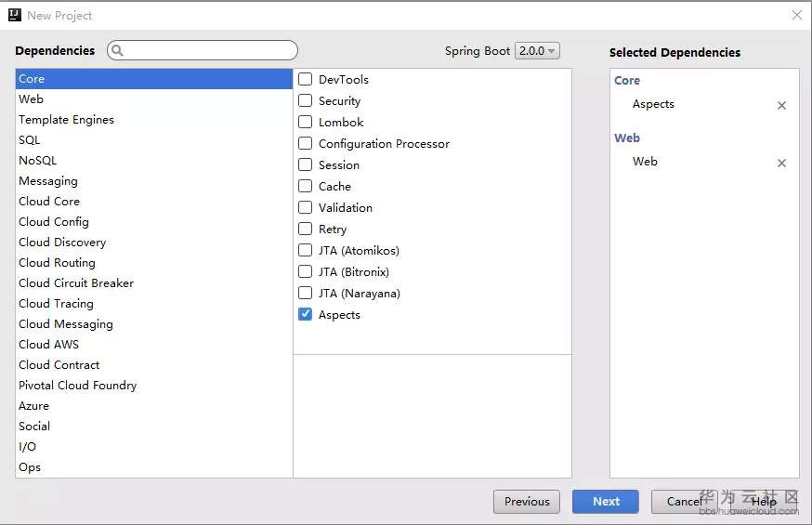Click the Next button
812x525 pixels.
(x=606, y=501)
